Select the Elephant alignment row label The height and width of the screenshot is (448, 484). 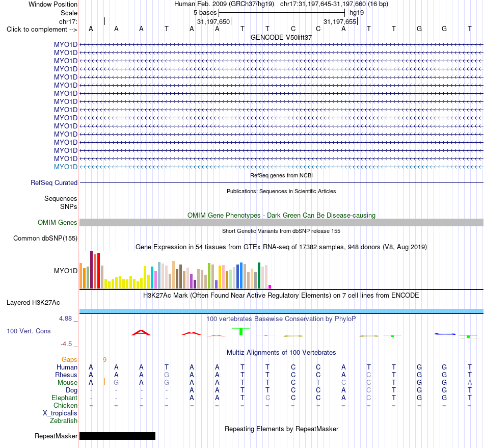tap(64, 398)
